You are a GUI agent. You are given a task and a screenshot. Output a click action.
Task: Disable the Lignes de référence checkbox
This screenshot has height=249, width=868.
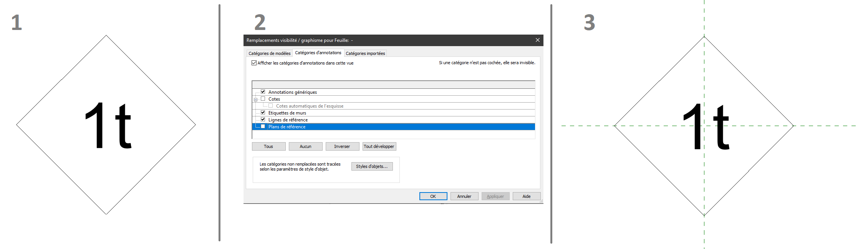(x=263, y=120)
